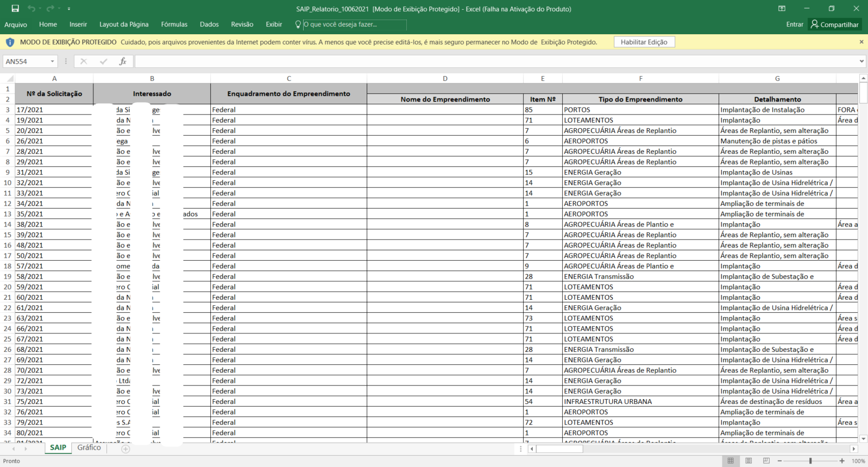This screenshot has height=467, width=868.
Task: Click the shield icon in warning bar
Action: point(10,42)
